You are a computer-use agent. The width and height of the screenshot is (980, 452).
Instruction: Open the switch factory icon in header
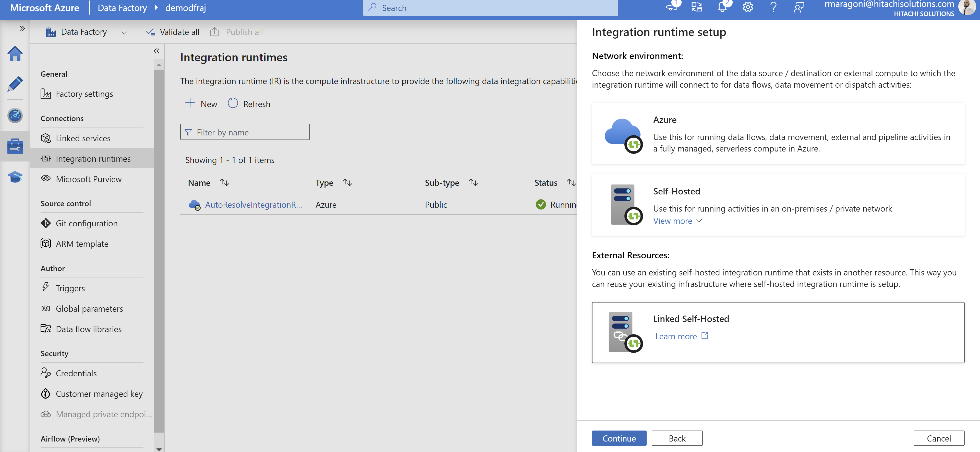[x=697, y=7]
